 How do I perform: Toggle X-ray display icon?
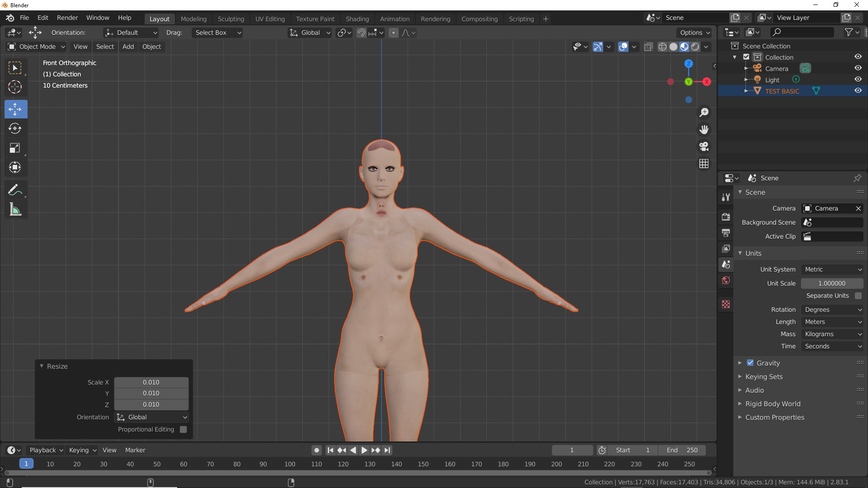pos(648,47)
